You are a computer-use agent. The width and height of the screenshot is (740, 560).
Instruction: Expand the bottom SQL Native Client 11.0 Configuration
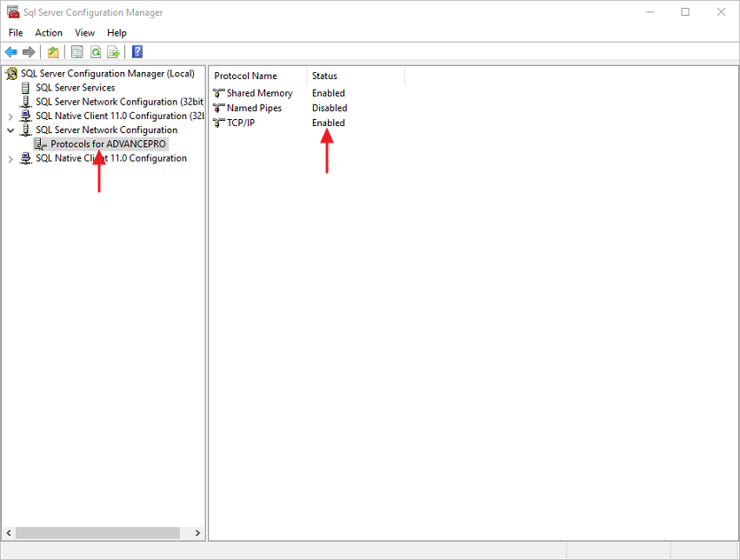pyautogui.click(x=10, y=159)
